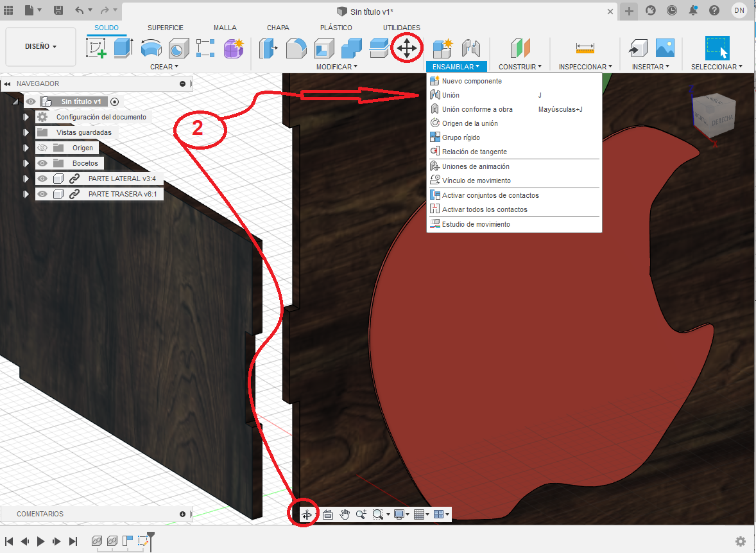
Task: Choose Estudio de movimiento menu entry
Action: (514, 224)
